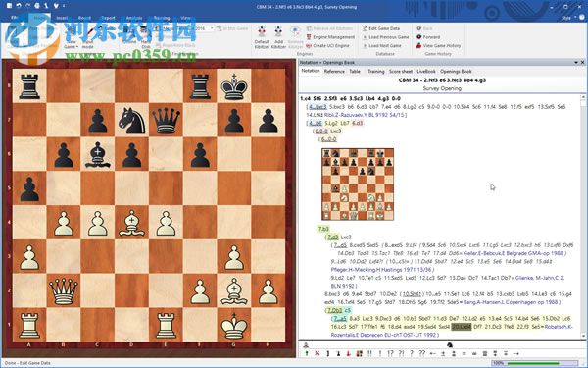Open the notation pane dropdown arrow
The width and height of the screenshot is (588, 368).
pos(576,63)
